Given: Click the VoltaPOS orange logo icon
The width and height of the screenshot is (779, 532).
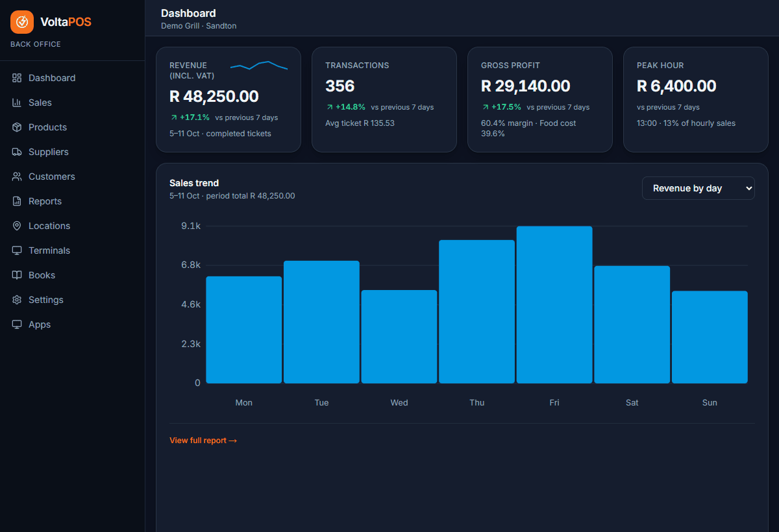Looking at the screenshot, I should click(x=22, y=22).
